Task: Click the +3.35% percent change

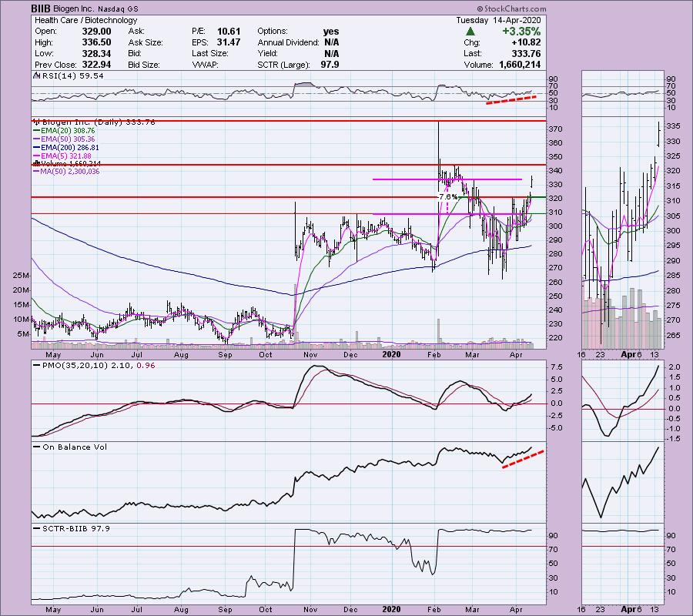Action: [x=521, y=32]
